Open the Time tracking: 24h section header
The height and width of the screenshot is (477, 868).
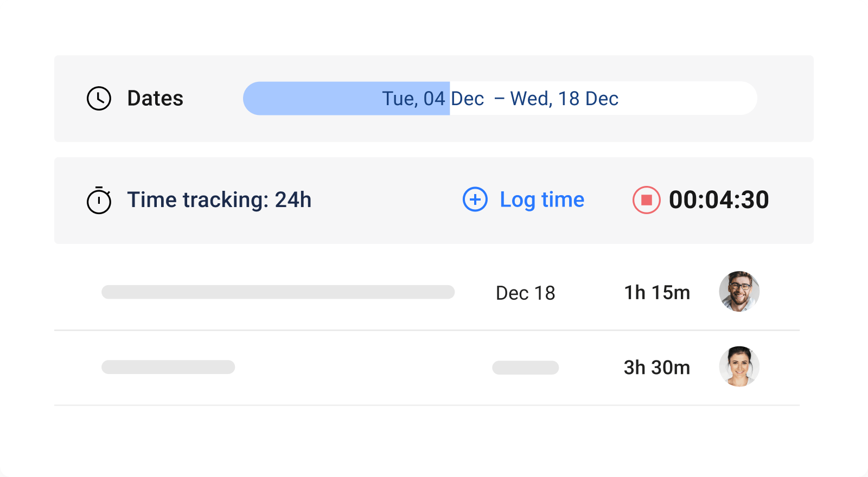click(219, 200)
